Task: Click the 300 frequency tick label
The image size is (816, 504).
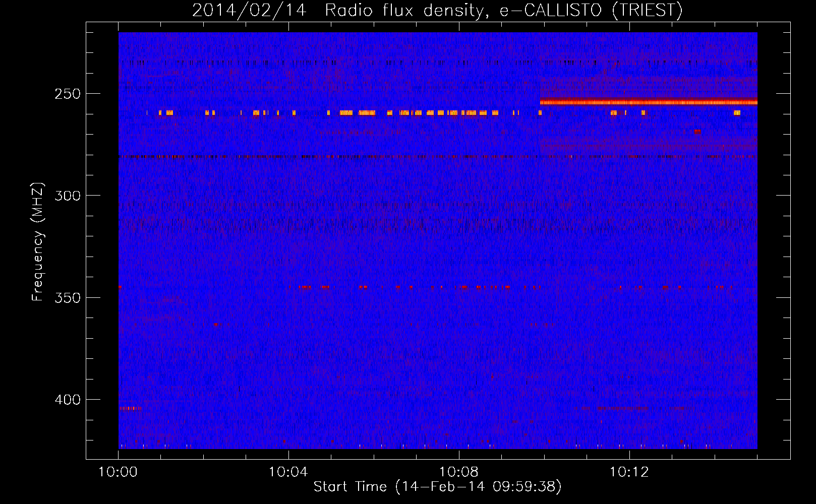Action: (x=68, y=196)
